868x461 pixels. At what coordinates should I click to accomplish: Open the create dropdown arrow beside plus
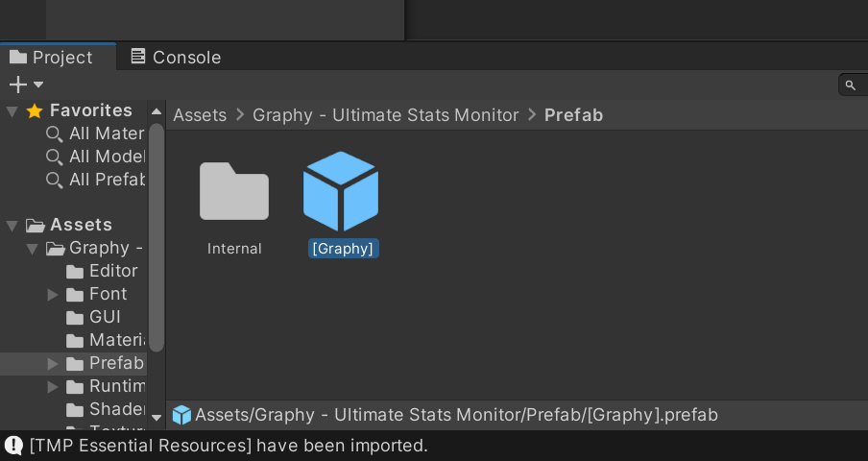[38, 85]
